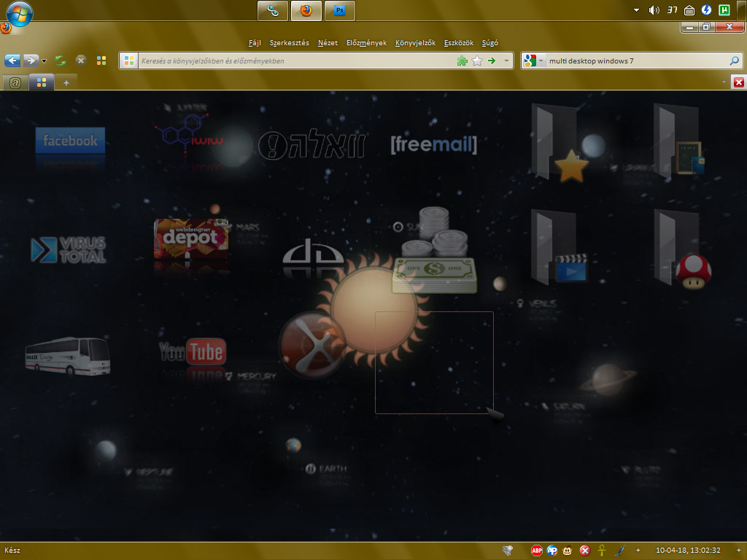Open the red X orb tile
The image size is (747, 560).
(x=312, y=345)
